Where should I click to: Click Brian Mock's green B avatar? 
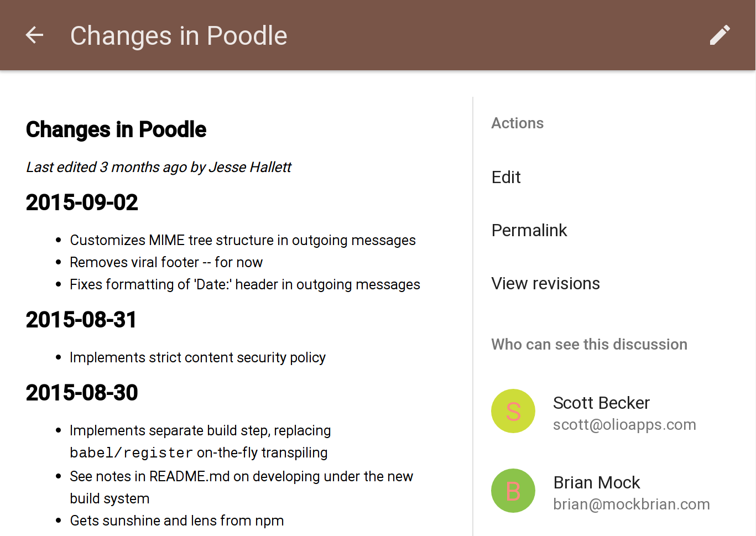pos(513,491)
